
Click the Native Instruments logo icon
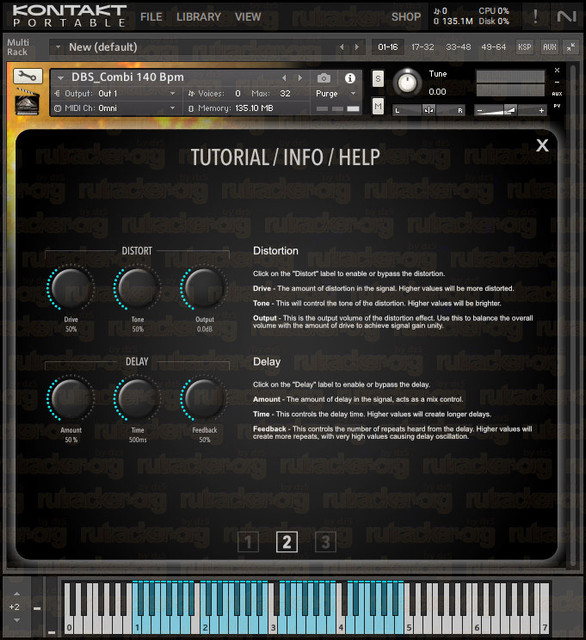tap(566, 16)
